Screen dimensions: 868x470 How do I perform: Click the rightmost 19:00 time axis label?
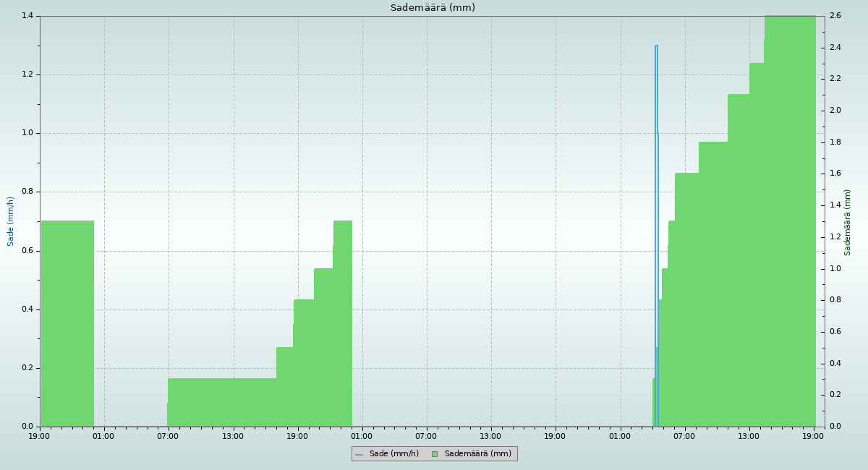click(x=814, y=436)
